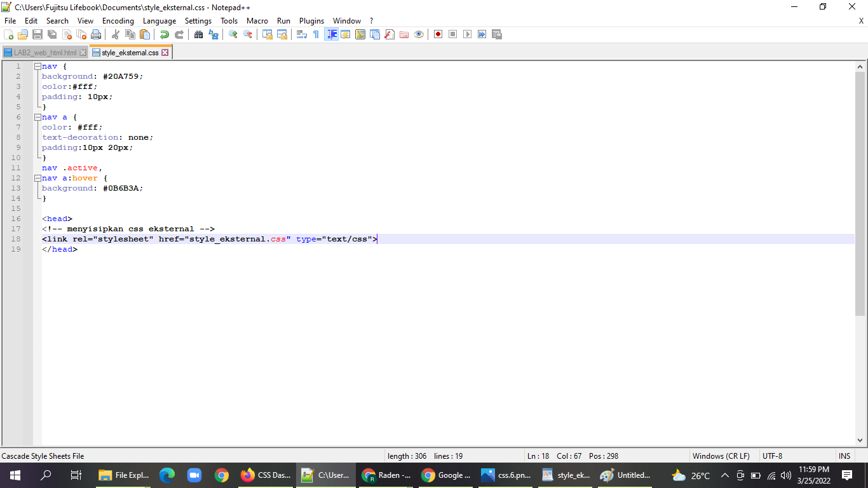Viewport: 868px width, 488px height.
Task: Print the document via the printer icon
Action: pos(96,34)
